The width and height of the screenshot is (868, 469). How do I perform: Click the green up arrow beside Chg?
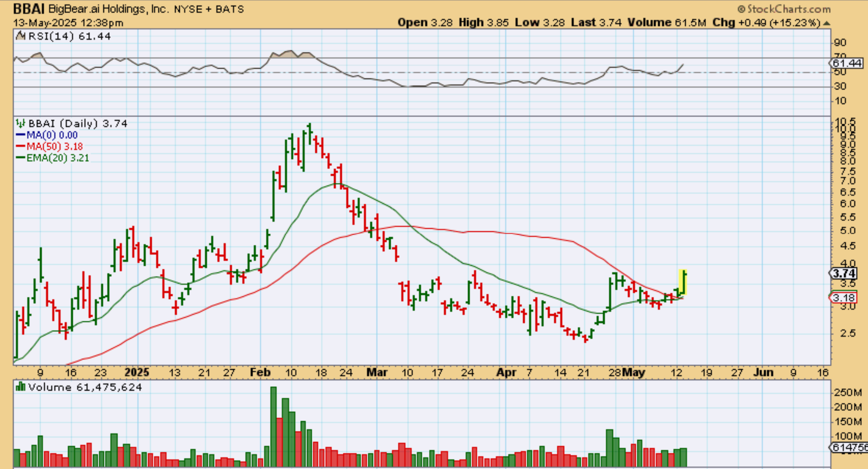tap(827, 23)
